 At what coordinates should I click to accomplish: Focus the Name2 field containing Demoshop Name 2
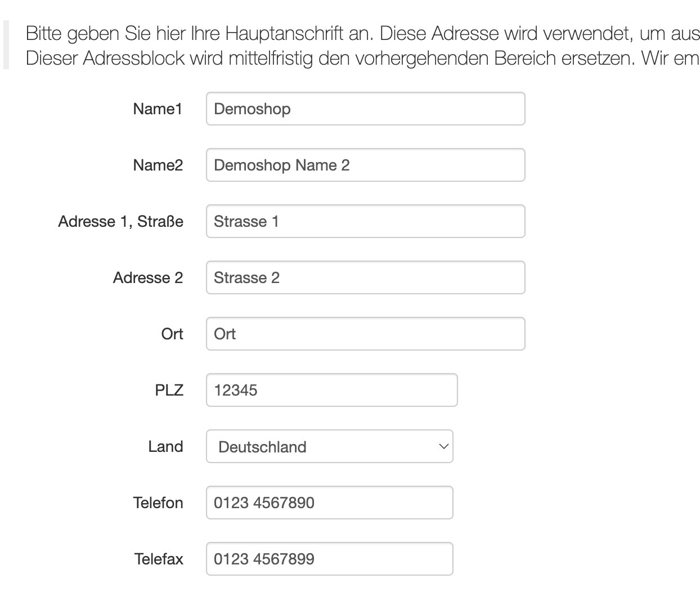[x=365, y=165]
